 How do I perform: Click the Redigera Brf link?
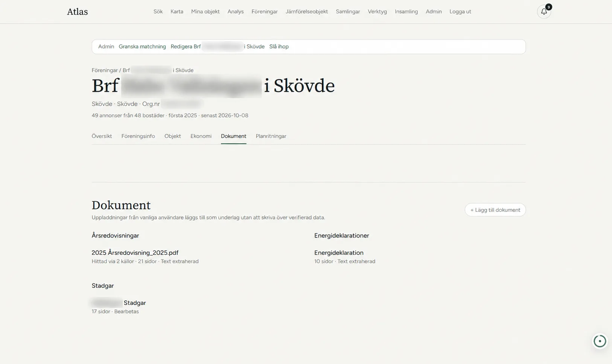coord(218,47)
